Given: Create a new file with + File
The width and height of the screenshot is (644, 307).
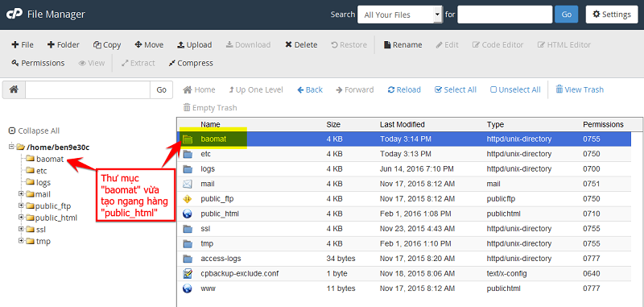Looking at the screenshot, I should 23,45.
